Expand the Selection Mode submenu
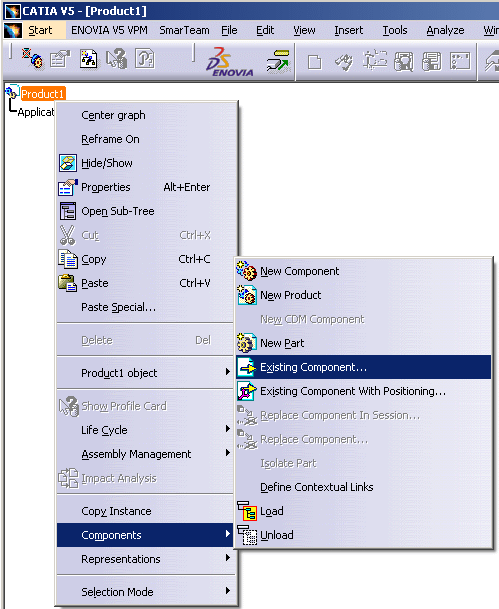The width and height of the screenshot is (499, 609). (145, 592)
